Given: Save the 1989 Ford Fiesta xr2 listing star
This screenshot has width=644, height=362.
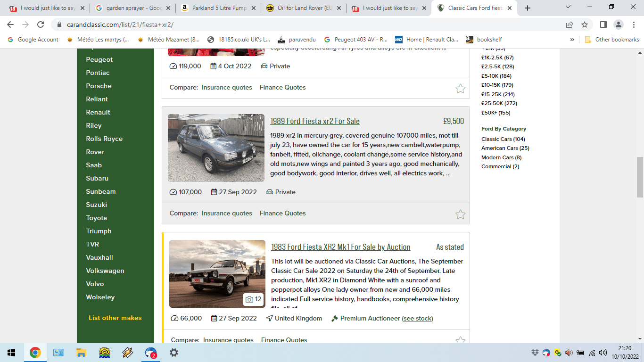Looking at the screenshot, I should coord(461,214).
